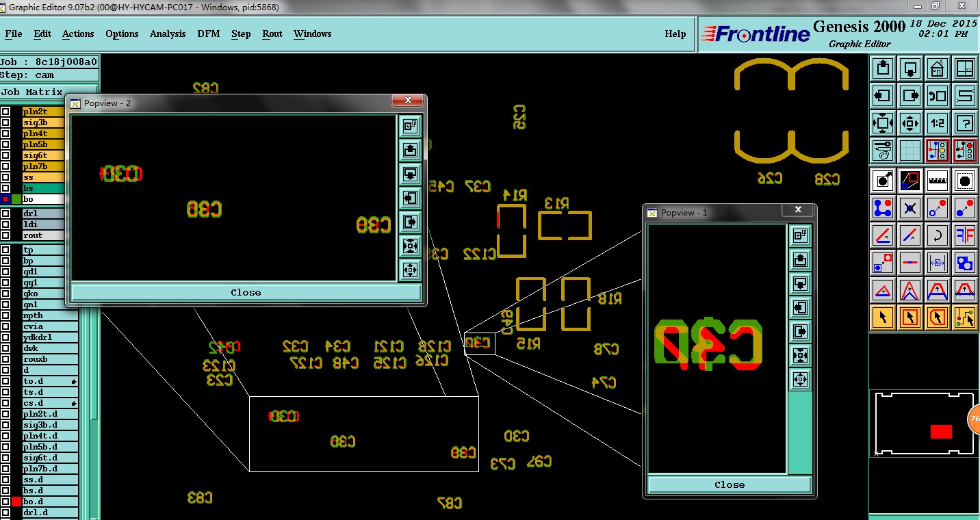Select the net trace pointer icon
The width and height of the screenshot is (980, 520).
(x=965, y=317)
